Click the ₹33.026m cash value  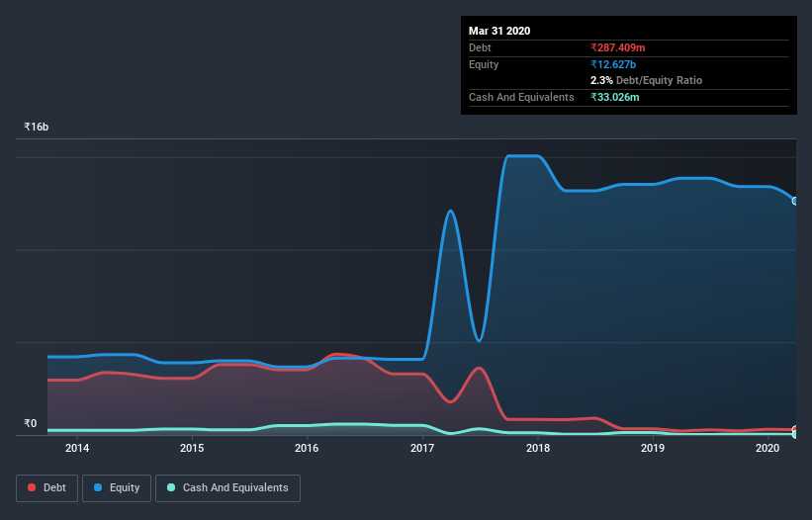click(x=615, y=97)
